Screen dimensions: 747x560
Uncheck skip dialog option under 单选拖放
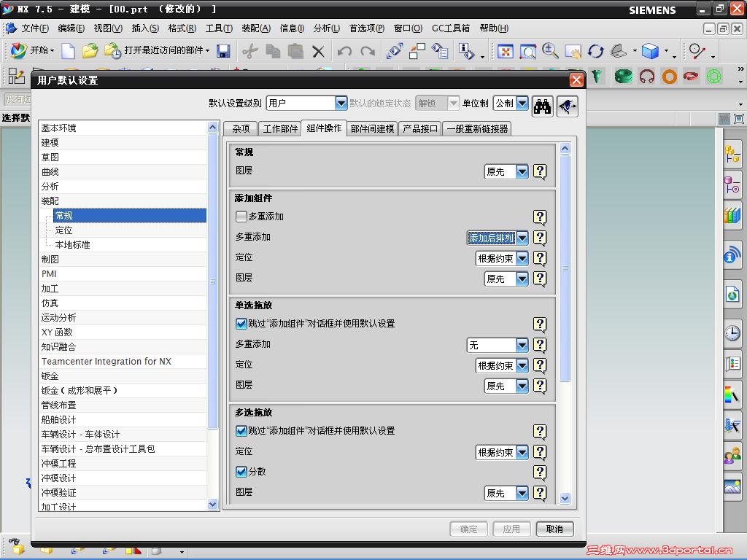point(241,324)
